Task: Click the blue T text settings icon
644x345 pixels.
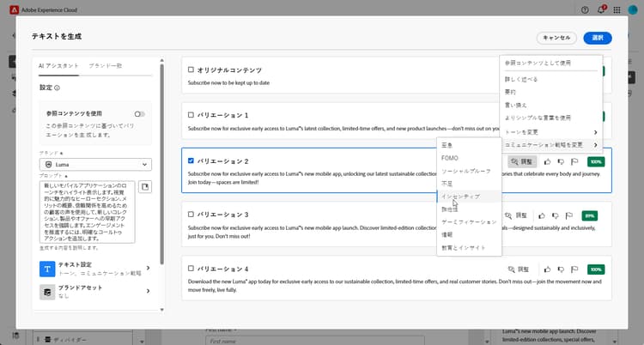Action: [47, 269]
